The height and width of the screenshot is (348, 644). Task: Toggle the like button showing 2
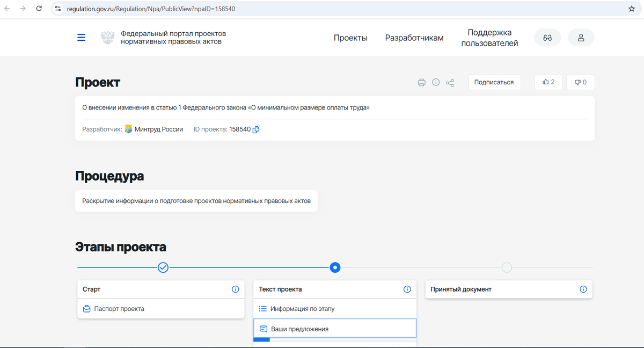pos(548,82)
